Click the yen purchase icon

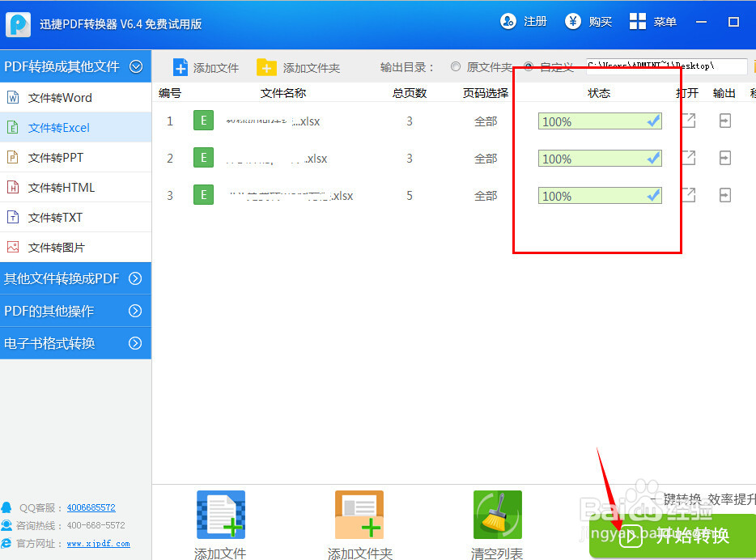tap(573, 22)
